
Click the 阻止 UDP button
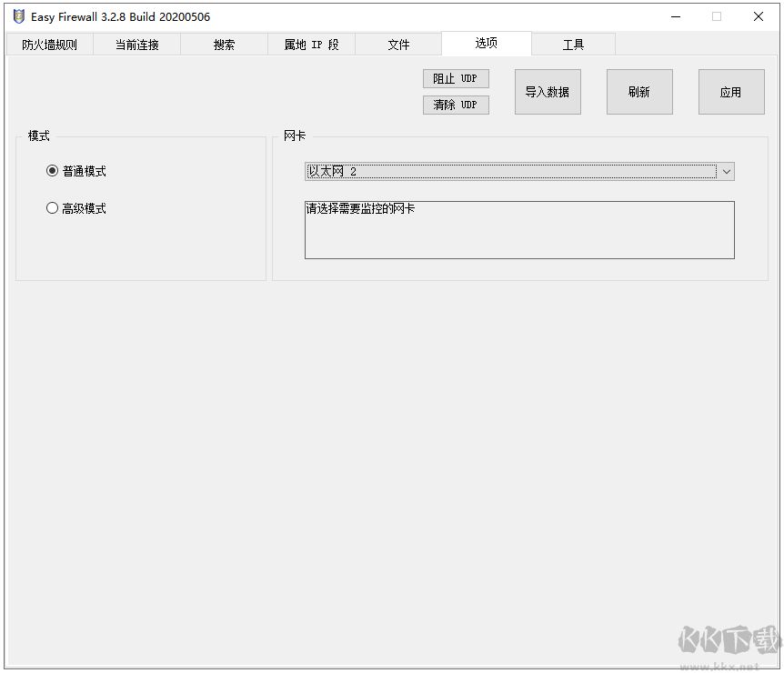[455, 78]
